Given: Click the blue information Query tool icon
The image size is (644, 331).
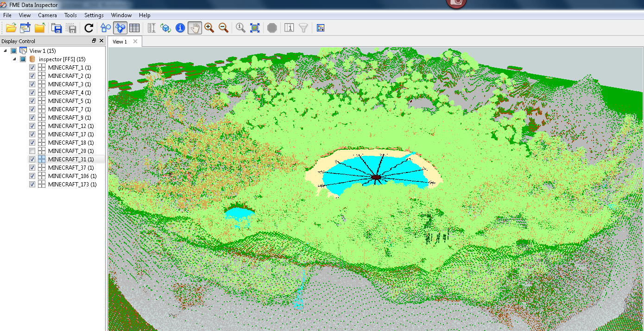Looking at the screenshot, I should pyautogui.click(x=180, y=28).
